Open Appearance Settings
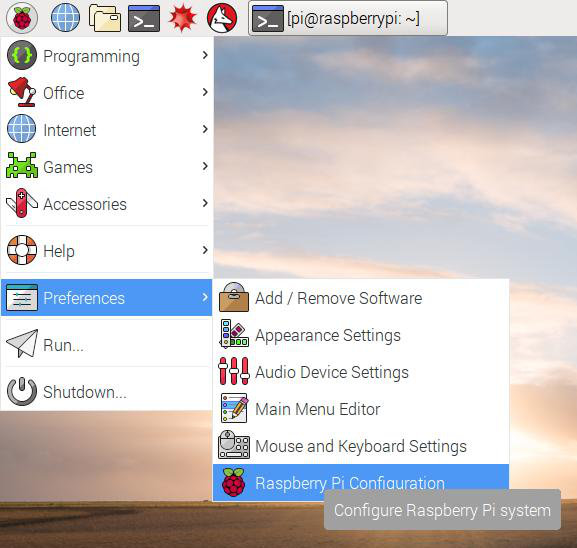The width and height of the screenshot is (577, 548). [361, 335]
